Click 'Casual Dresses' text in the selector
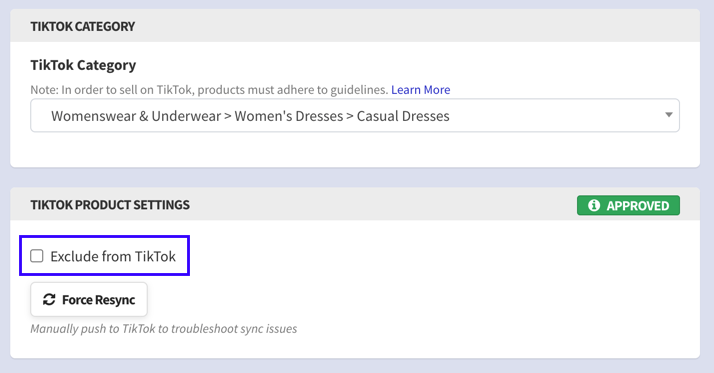Viewport: 714px width, 373px height. [403, 116]
